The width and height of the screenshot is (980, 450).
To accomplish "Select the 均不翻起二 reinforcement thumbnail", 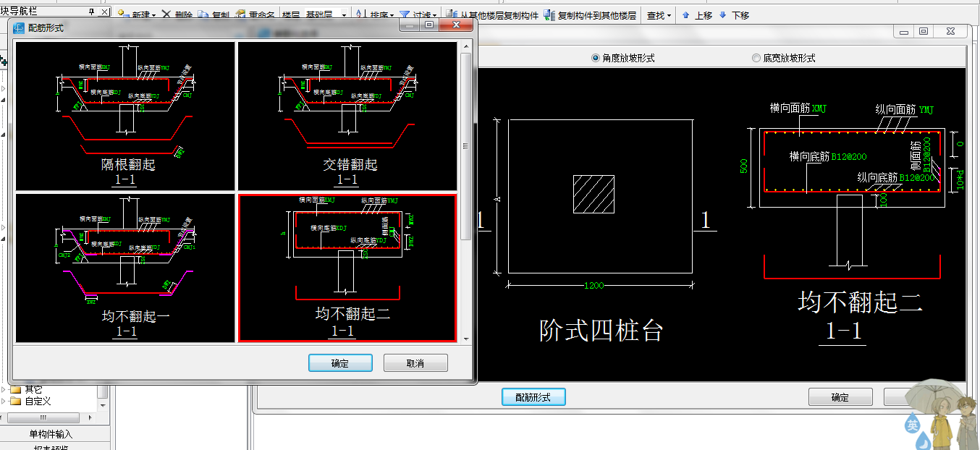I will click(x=348, y=267).
